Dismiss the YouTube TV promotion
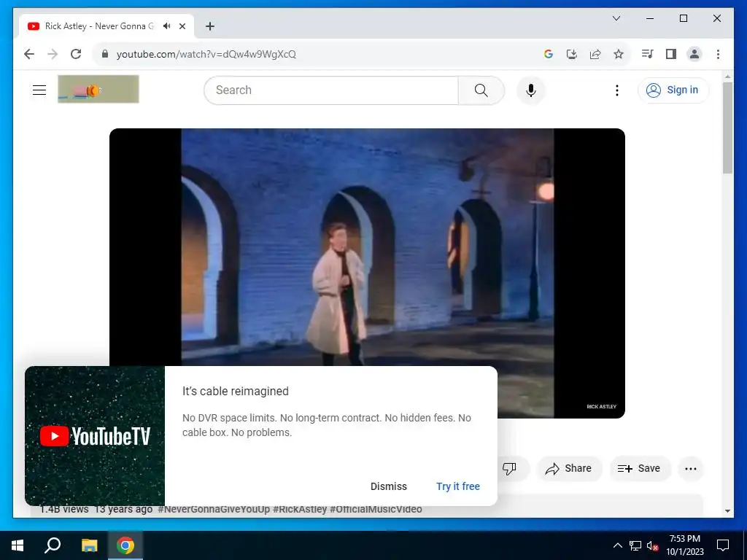This screenshot has height=560, width=747. coord(389,486)
